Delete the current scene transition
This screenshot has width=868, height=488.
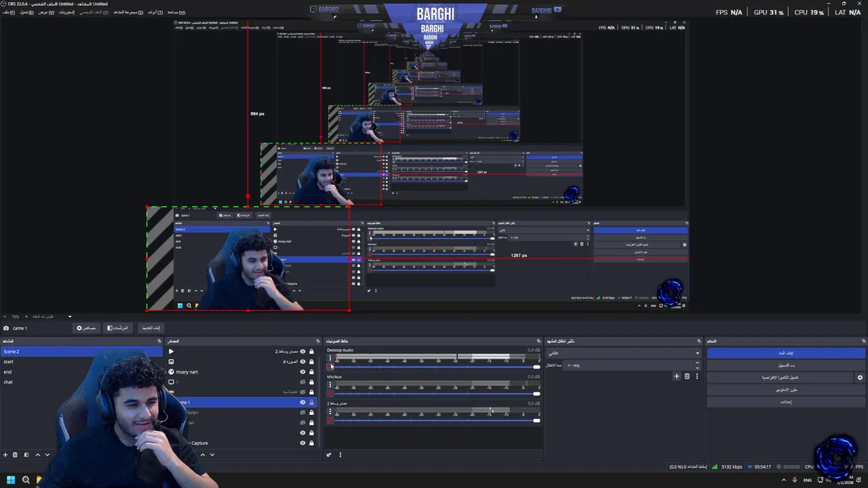tap(687, 376)
